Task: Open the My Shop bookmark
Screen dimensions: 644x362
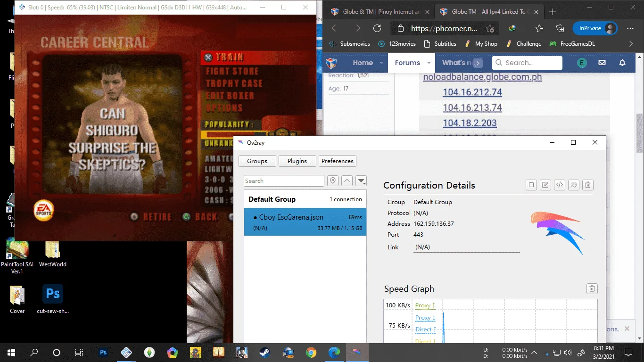Action: coord(480,44)
